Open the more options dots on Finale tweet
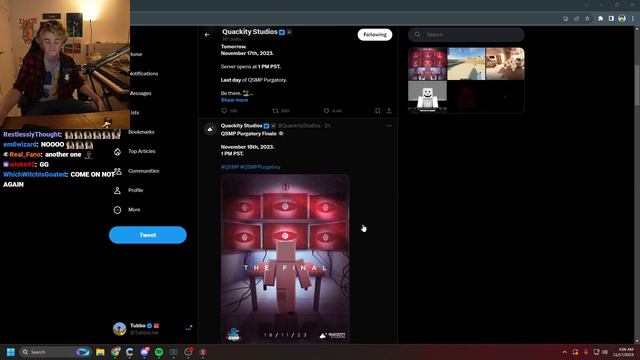The width and height of the screenshot is (640, 360). 389,126
